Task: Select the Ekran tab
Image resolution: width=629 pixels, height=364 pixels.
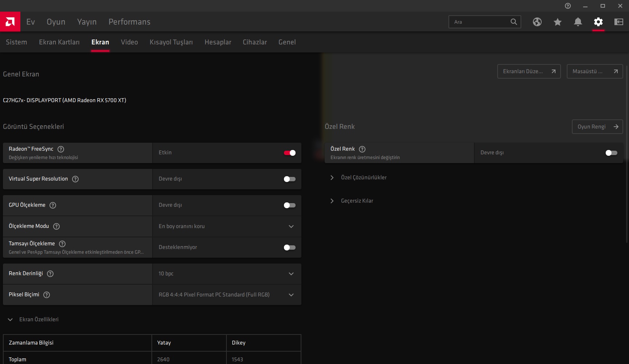Action: click(x=100, y=42)
